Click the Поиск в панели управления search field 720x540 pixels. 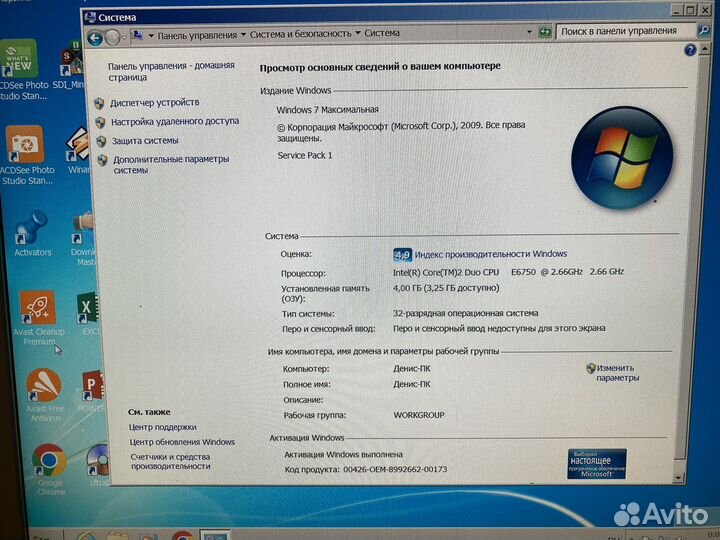pyautogui.click(x=625, y=31)
